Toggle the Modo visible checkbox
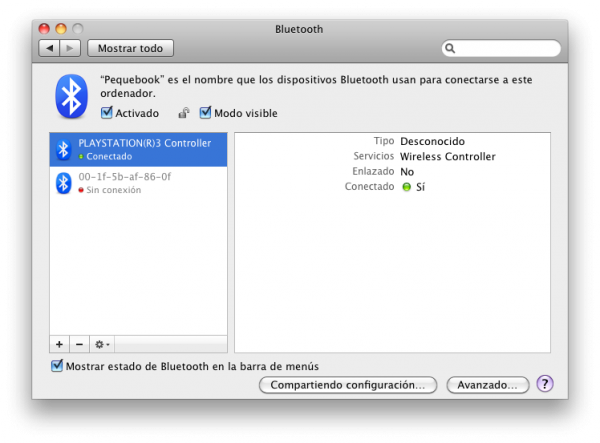 205,112
